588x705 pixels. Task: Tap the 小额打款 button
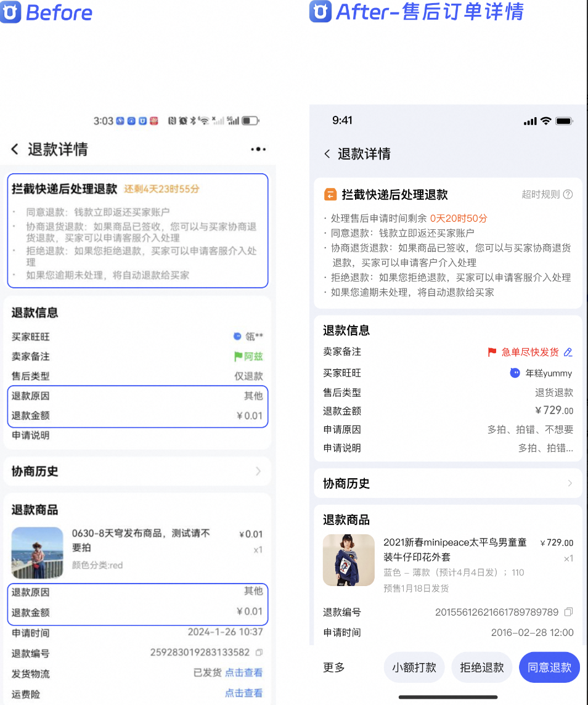pos(414,667)
